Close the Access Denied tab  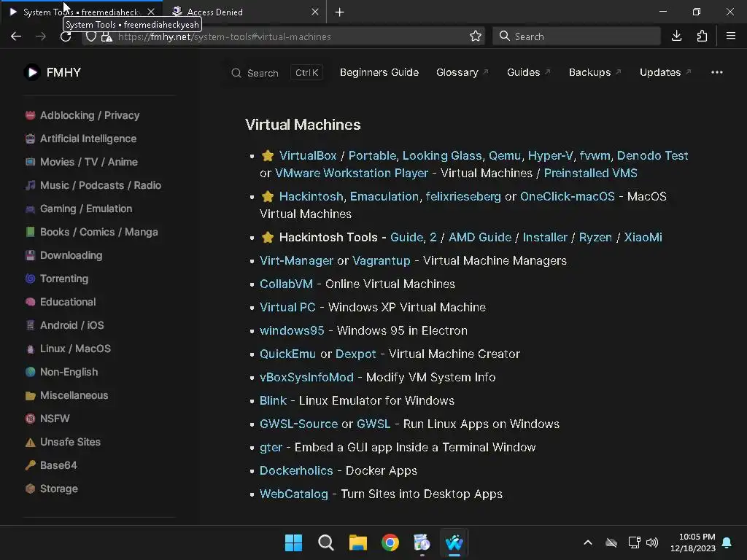click(x=315, y=12)
